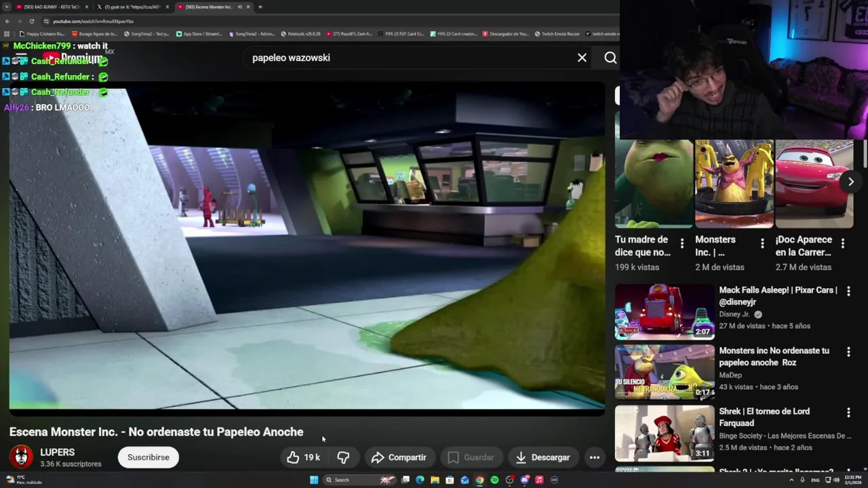The image size is (868, 488).
Task: Open options for 'Monsters Inc.' short
Action: (762, 243)
